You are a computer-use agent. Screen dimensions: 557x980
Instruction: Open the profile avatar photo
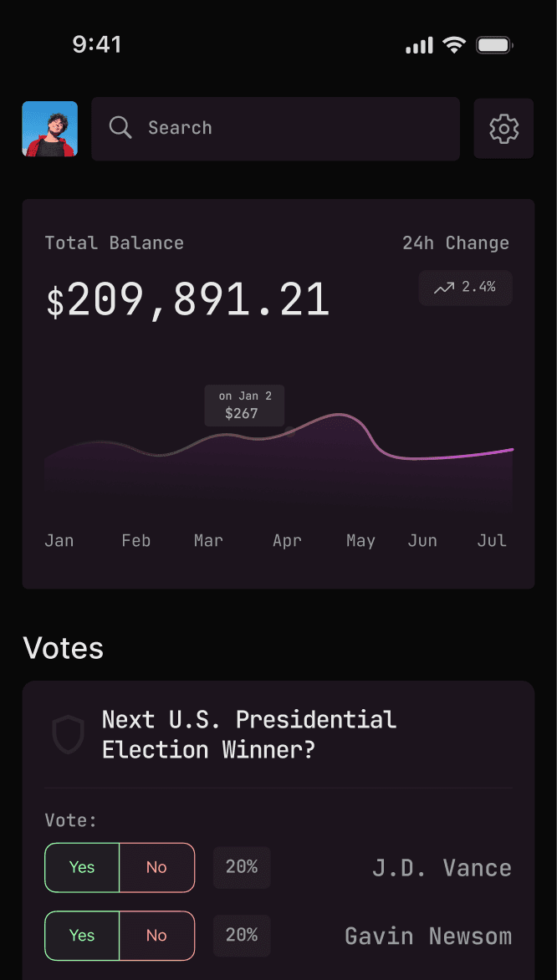point(50,129)
